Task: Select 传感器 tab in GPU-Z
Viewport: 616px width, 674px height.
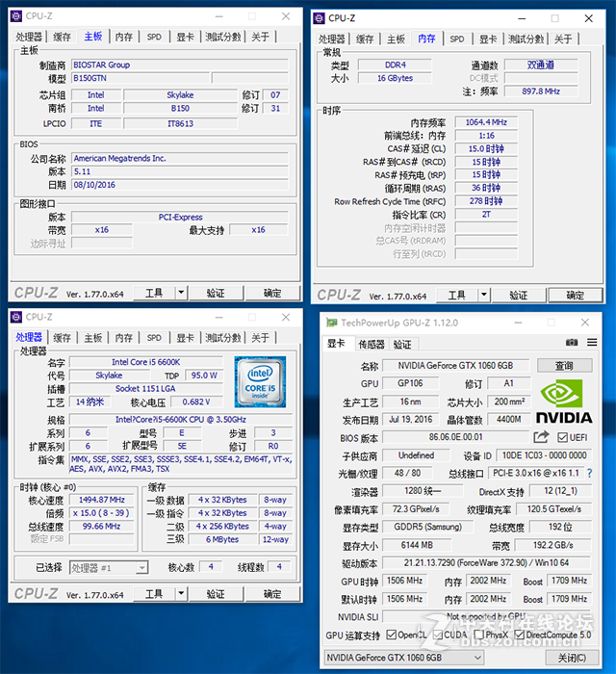Action: click(372, 345)
